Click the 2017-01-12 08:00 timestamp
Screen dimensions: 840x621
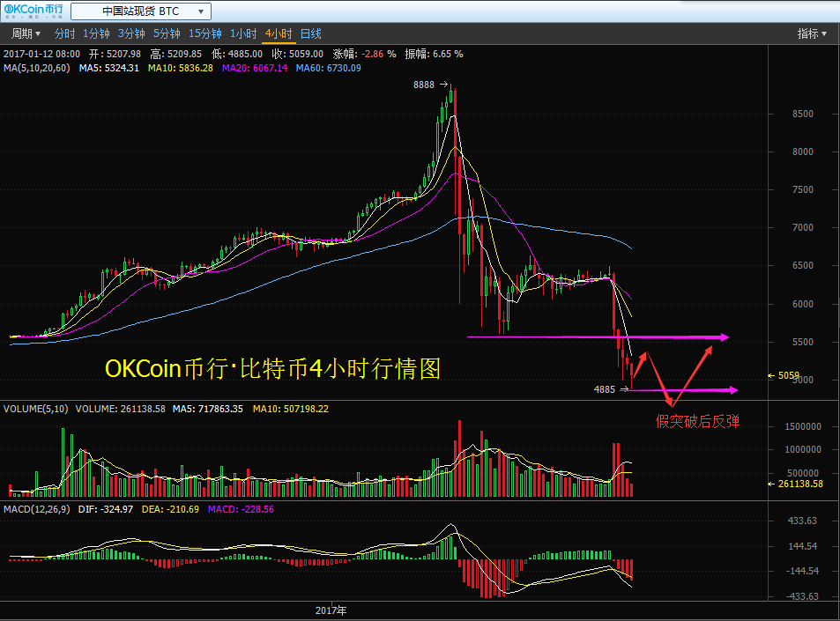pyautogui.click(x=41, y=54)
